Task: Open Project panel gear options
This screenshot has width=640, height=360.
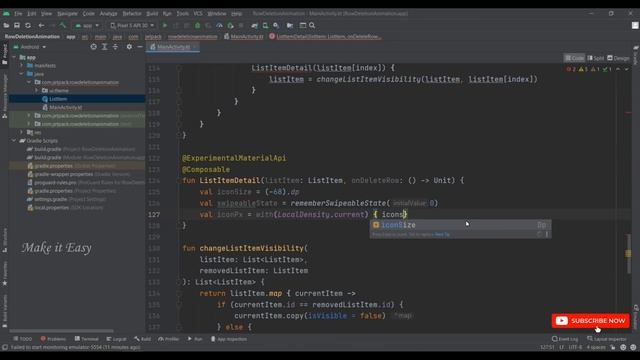Action: (129, 47)
